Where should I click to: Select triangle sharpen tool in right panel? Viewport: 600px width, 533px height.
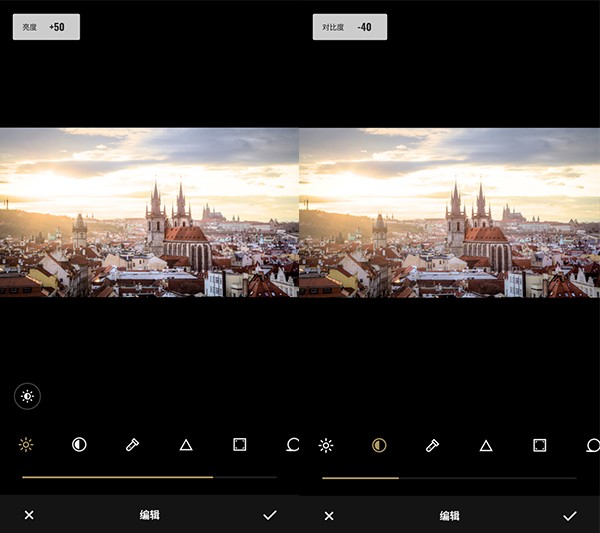(486, 446)
